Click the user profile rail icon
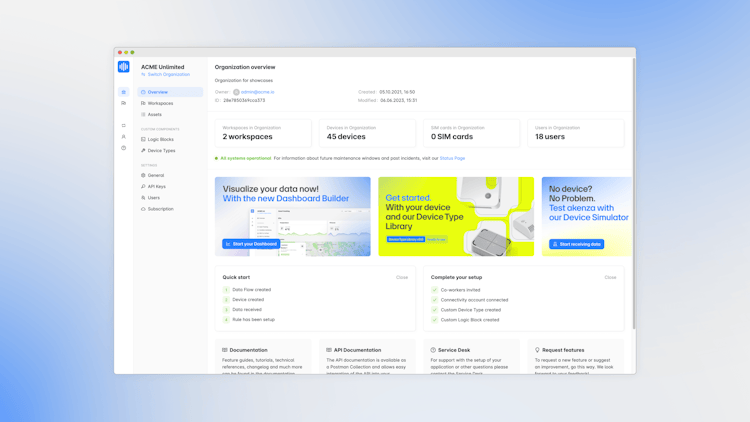 (x=123, y=137)
